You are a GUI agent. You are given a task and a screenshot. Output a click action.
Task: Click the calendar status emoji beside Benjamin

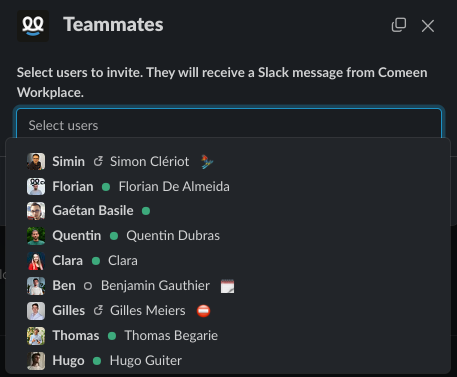(227, 286)
